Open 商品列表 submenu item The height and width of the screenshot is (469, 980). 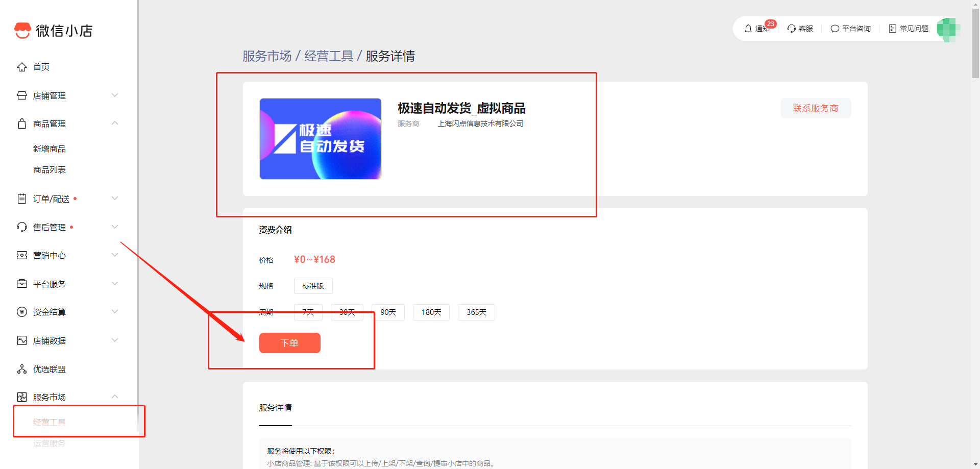coord(50,170)
